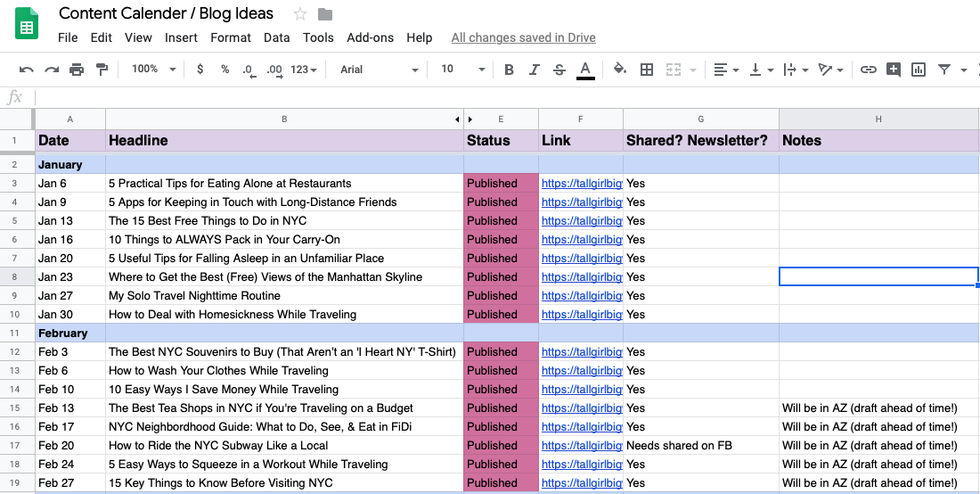980x494 pixels.
Task: Click the left arrow on column B header
Action: point(458,119)
